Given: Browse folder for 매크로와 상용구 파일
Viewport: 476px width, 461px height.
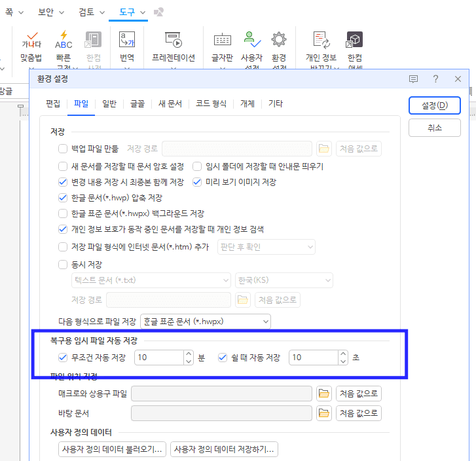Looking at the screenshot, I should [x=324, y=394].
